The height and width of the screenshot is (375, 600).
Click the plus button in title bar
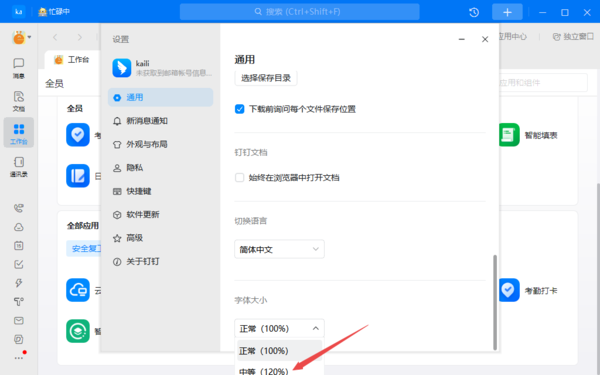(x=507, y=12)
